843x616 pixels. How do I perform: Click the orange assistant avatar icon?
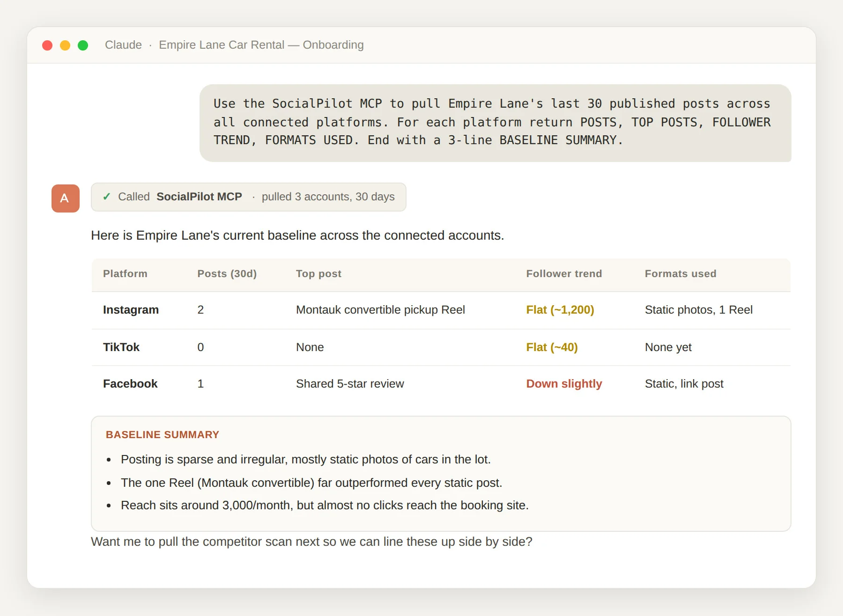[66, 198]
